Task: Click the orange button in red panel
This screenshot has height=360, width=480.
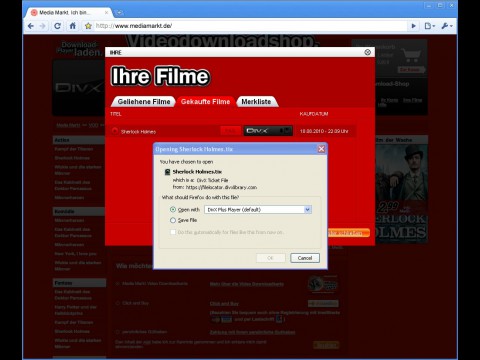Action: [349, 233]
